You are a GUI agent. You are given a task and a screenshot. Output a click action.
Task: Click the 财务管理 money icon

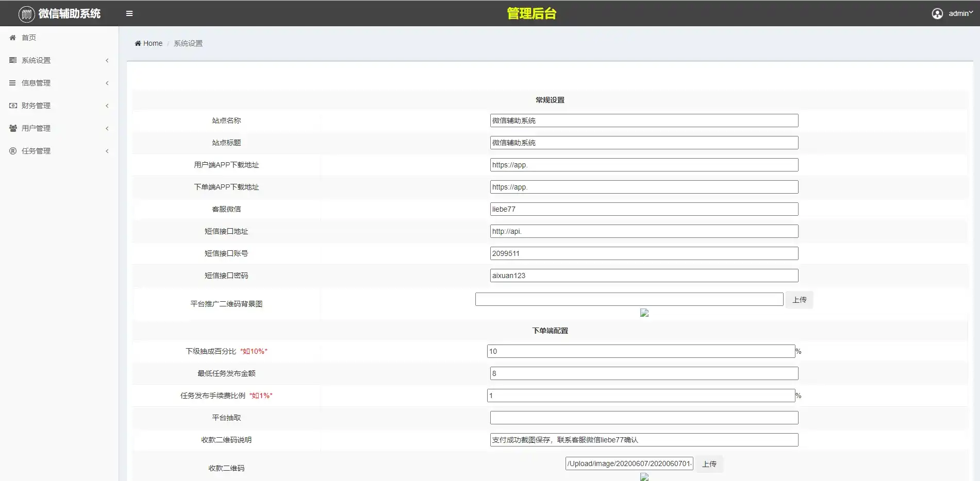(13, 106)
